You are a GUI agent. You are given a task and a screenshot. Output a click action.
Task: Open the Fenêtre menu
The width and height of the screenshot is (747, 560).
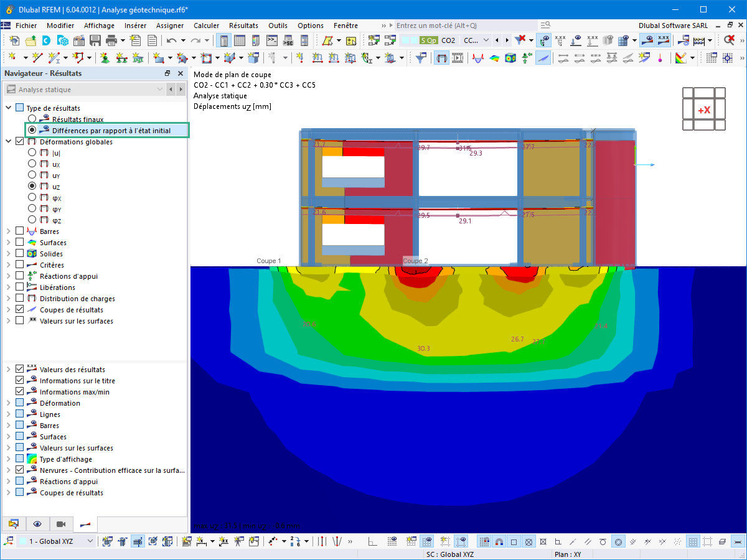(x=345, y=26)
